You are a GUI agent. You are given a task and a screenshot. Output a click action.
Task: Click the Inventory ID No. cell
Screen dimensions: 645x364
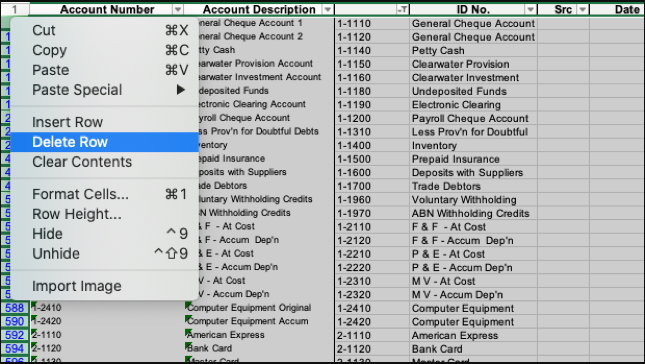coord(473,146)
